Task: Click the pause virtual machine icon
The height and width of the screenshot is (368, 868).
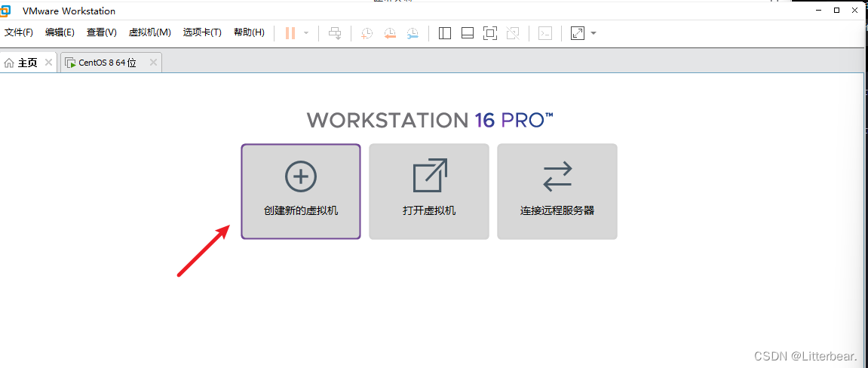Action: [x=290, y=33]
